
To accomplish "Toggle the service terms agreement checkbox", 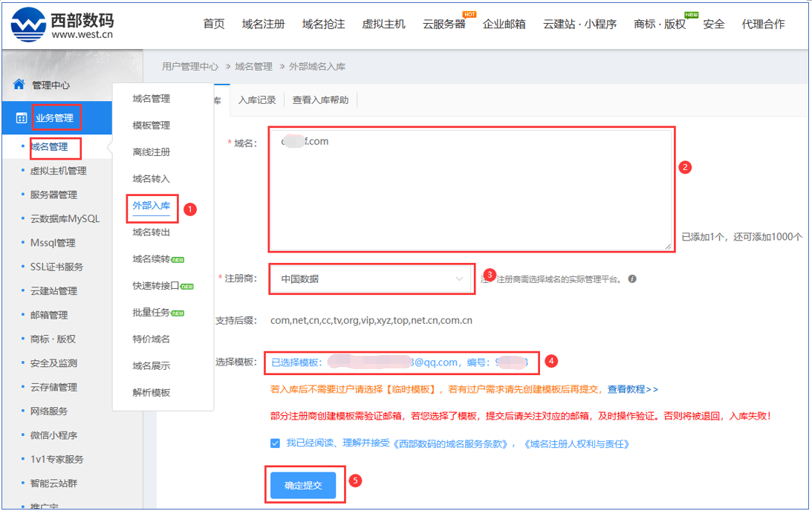I will [276, 443].
